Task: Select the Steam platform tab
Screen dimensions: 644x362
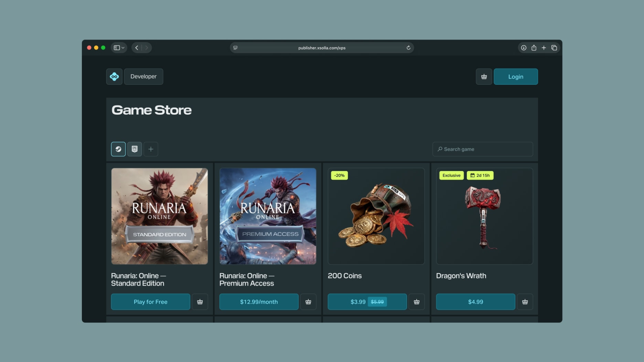Action: pyautogui.click(x=118, y=149)
